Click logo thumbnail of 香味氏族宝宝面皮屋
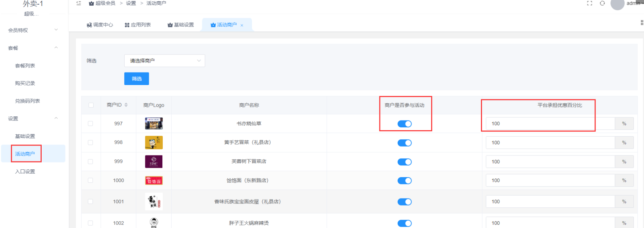 click(x=154, y=202)
